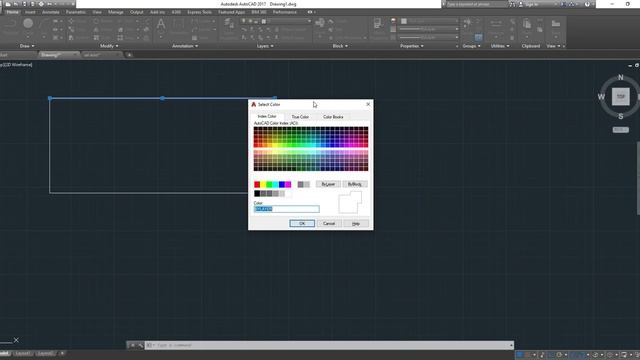Open the Annotate ribbon tab
This screenshot has width=640, height=360.
point(51,12)
